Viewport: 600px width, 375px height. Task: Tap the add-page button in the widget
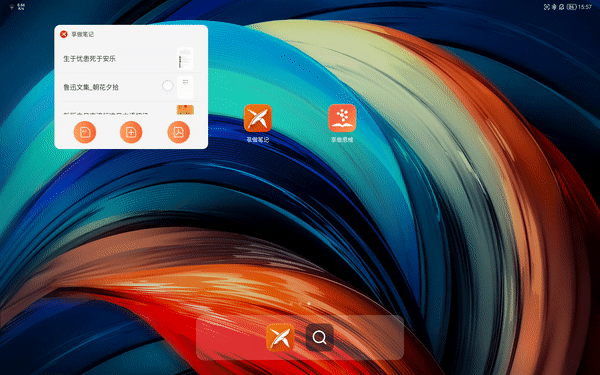click(131, 132)
